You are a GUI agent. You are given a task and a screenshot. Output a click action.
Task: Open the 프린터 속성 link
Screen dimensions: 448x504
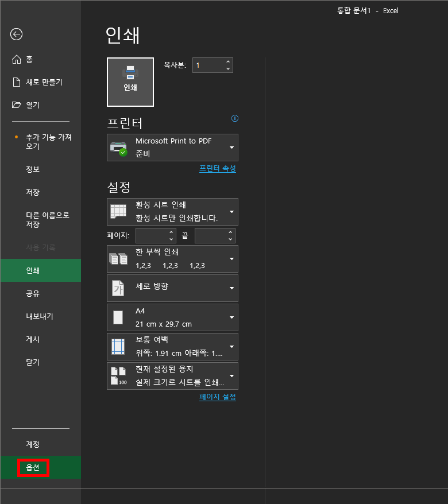coord(218,168)
